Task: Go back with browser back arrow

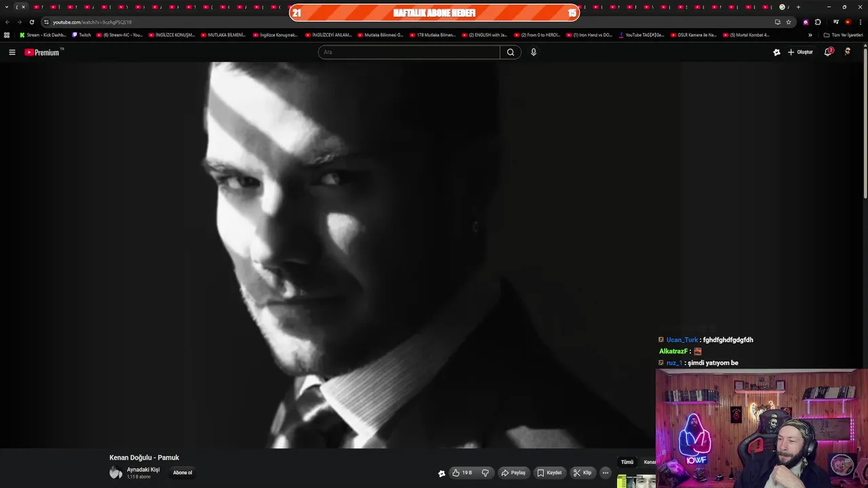Action: pyautogui.click(x=7, y=22)
